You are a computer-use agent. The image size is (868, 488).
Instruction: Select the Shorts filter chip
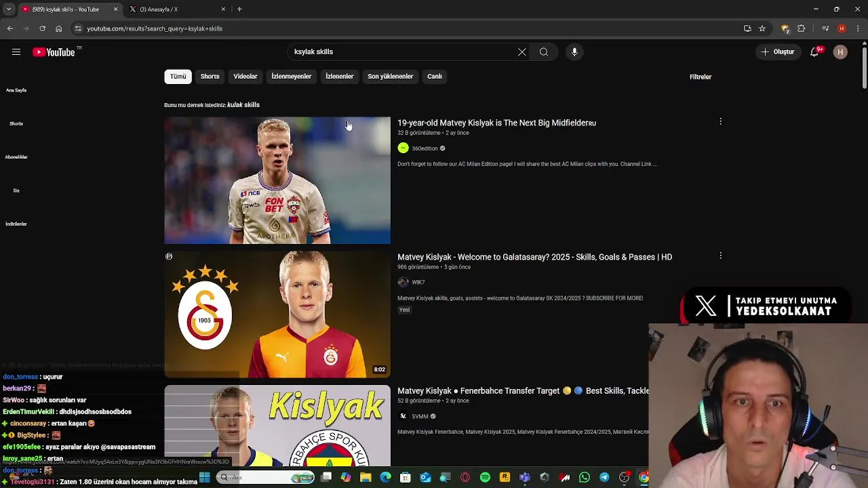click(x=210, y=77)
